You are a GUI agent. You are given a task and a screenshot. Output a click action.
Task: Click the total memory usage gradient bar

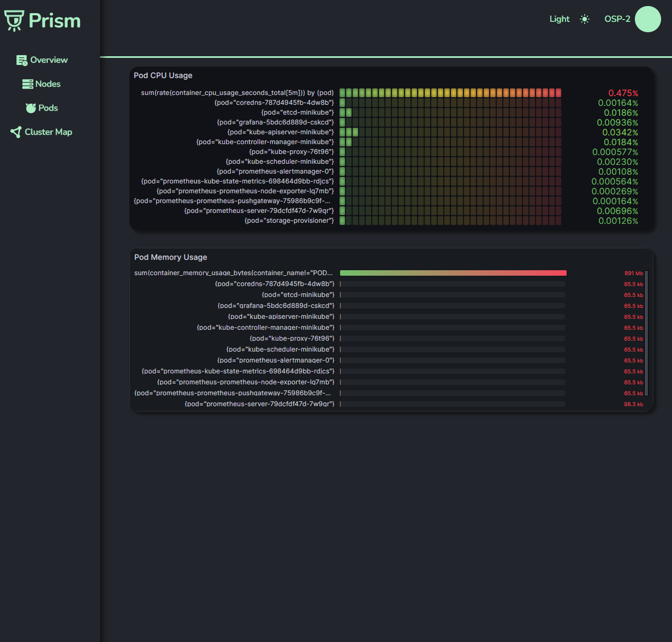453,273
